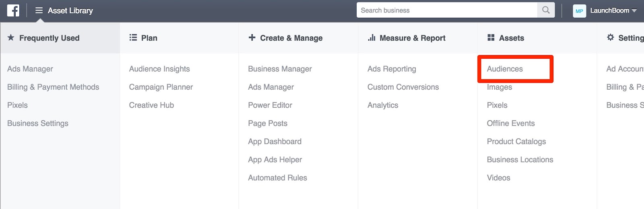This screenshot has height=209, width=644.
Task: Toggle the hamburger menu icon
Action: pyautogui.click(x=39, y=10)
